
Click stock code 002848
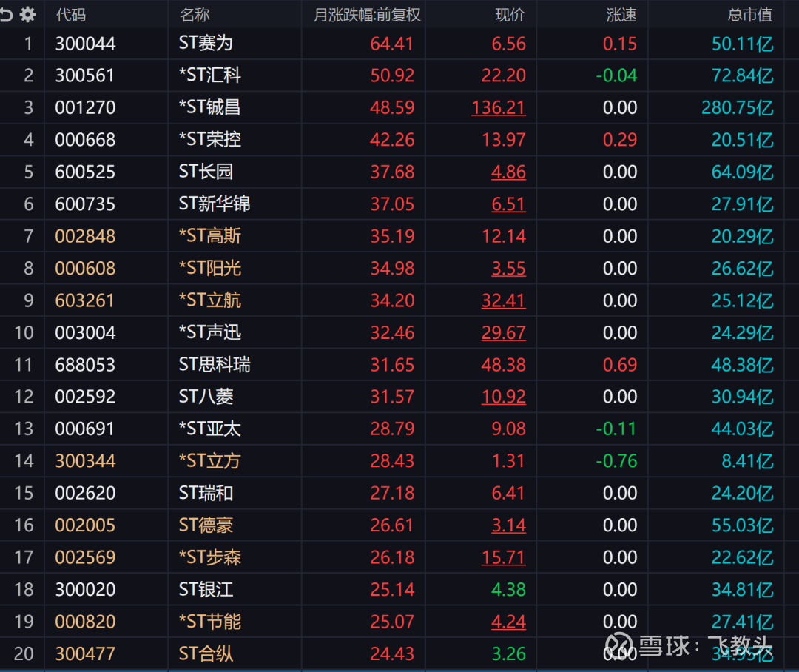tap(85, 236)
